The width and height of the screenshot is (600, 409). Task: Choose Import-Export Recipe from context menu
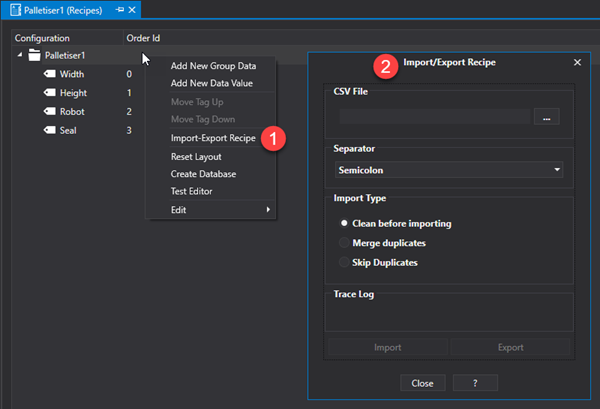[x=212, y=138]
